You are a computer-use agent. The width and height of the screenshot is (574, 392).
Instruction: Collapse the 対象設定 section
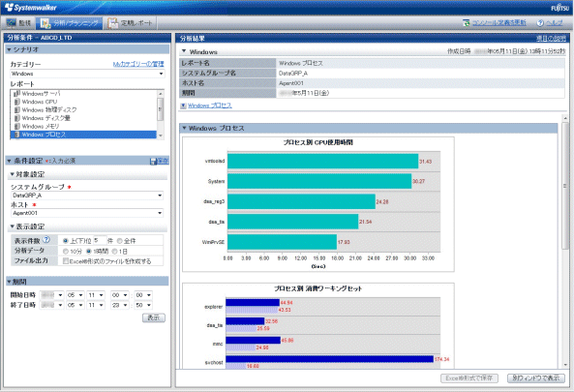12,174
